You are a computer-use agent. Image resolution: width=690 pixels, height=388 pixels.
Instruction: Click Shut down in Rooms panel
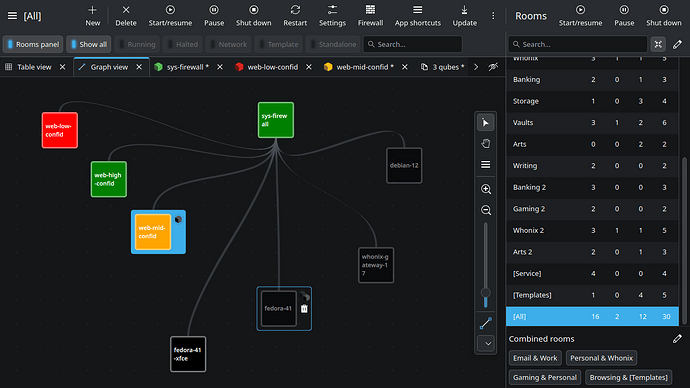664,16
